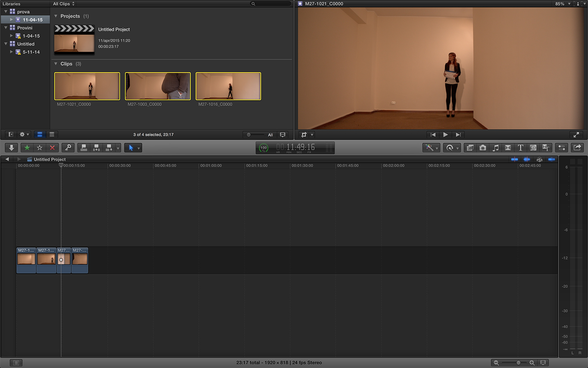Image resolution: width=588 pixels, height=368 pixels.
Task: Open the Titles browser T icon
Action: point(521,148)
